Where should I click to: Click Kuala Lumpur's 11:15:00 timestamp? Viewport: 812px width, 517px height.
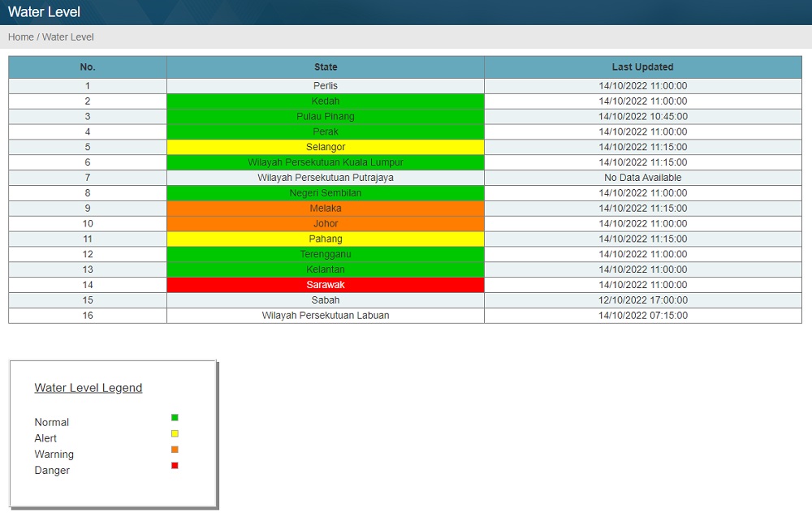click(642, 162)
